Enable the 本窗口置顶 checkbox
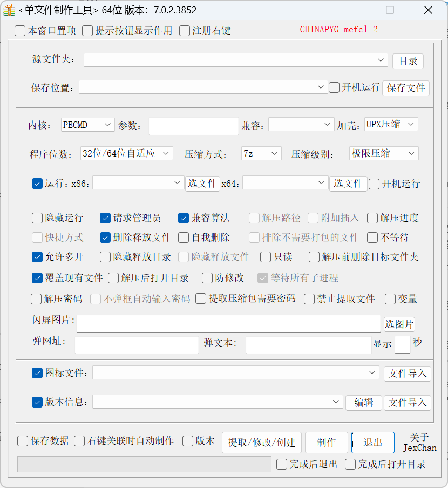The height and width of the screenshot is (488, 448). 20,31
